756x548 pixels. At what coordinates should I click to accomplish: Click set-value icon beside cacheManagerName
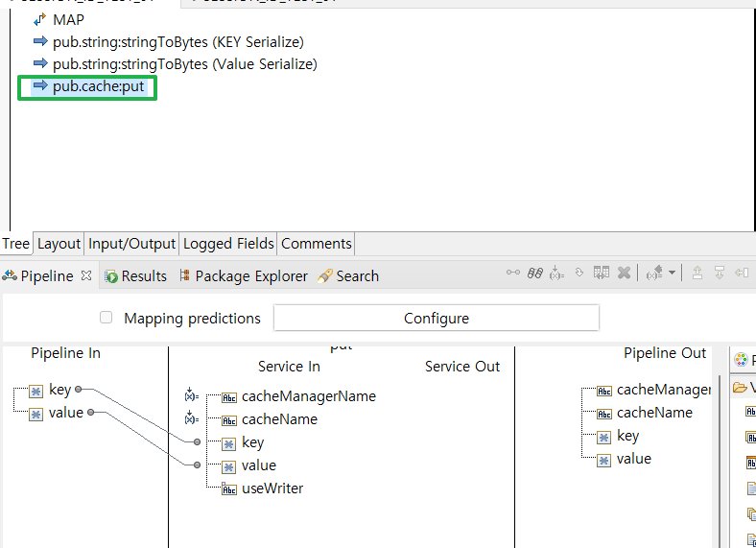pos(190,395)
